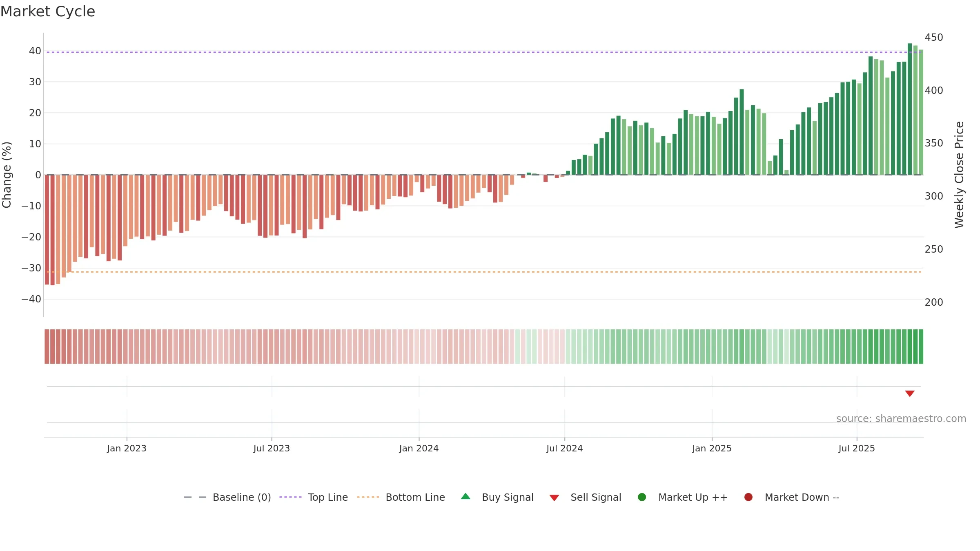
Task: Toggle the Market Down -- legend entry
Action: [792, 497]
